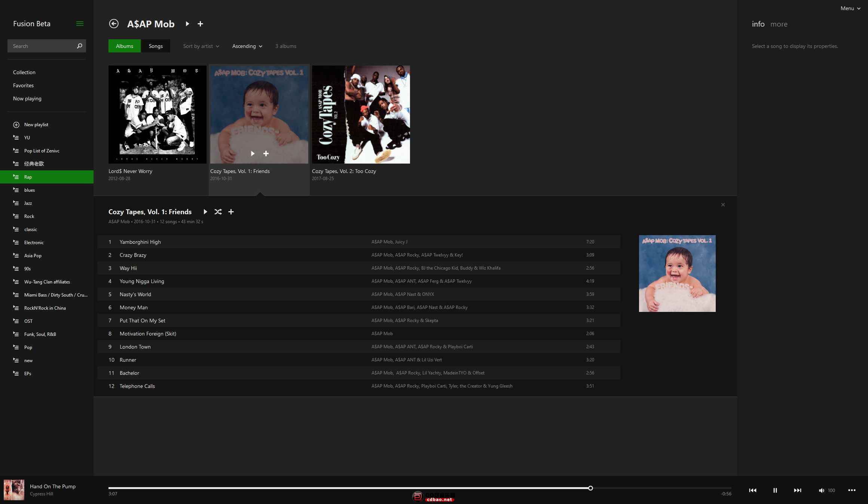Viewport: 868px width, 504px height.
Task: Play the hovered Cozy Tapes Vol. 1 album cover
Action: 253,154
